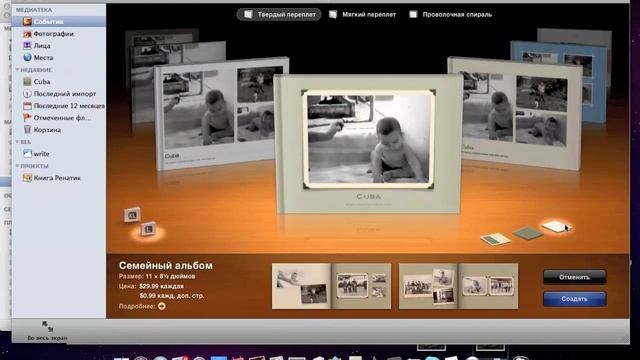Screen dimensions: 640x360
Task: Select the central Cuba album cover
Action: [x=369, y=144]
